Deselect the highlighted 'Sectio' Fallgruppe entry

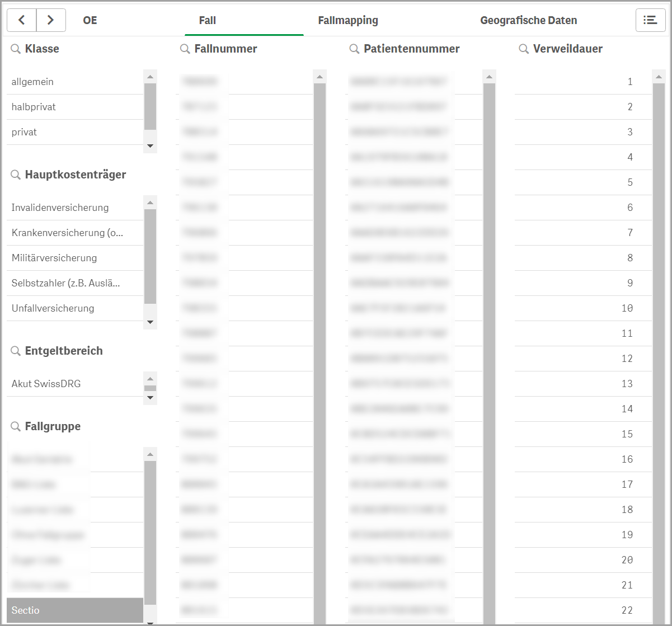tap(75, 610)
